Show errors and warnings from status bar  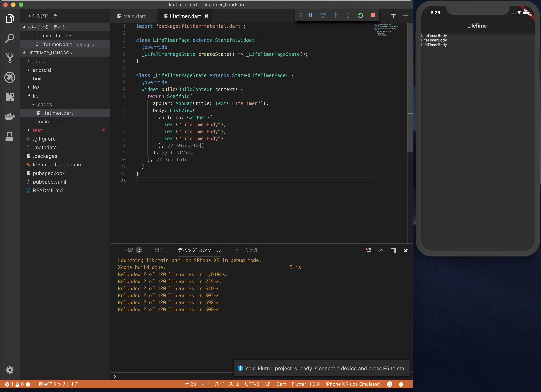(19, 384)
